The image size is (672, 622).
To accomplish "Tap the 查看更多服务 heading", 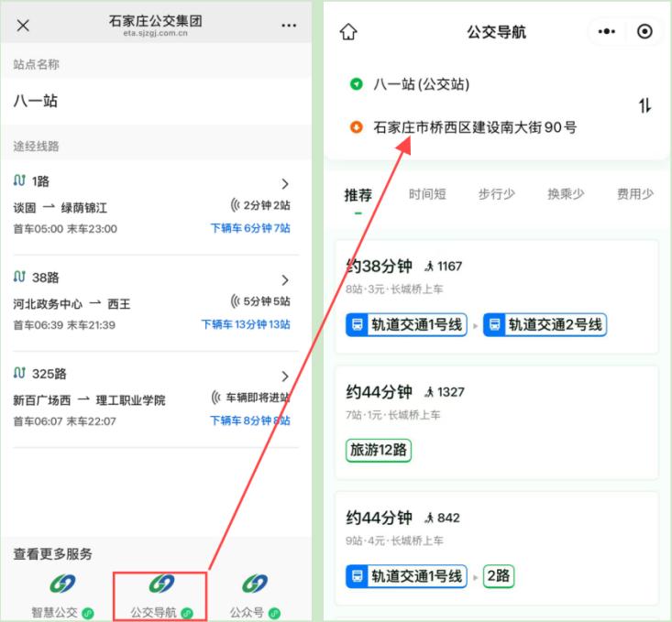I will click(x=52, y=554).
